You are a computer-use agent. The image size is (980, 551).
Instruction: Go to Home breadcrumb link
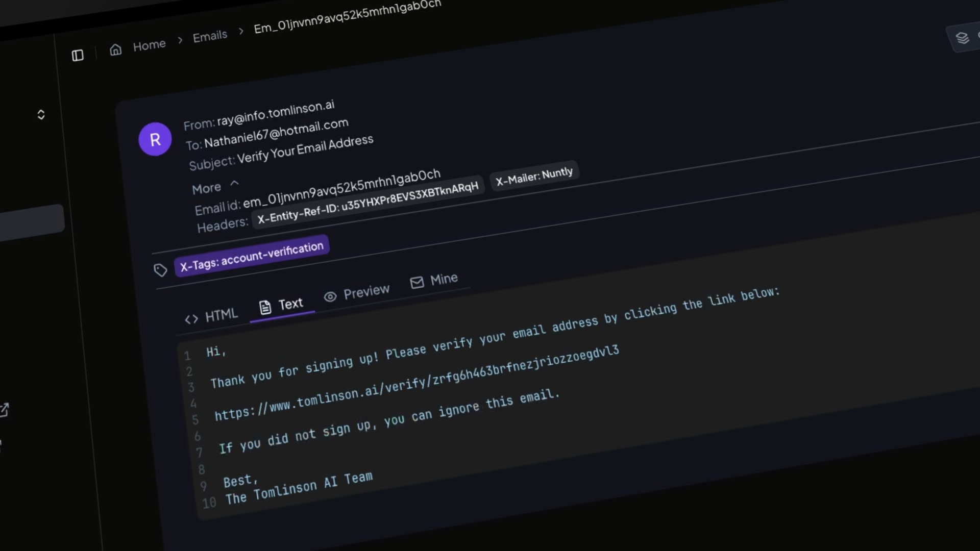(x=149, y=45)
